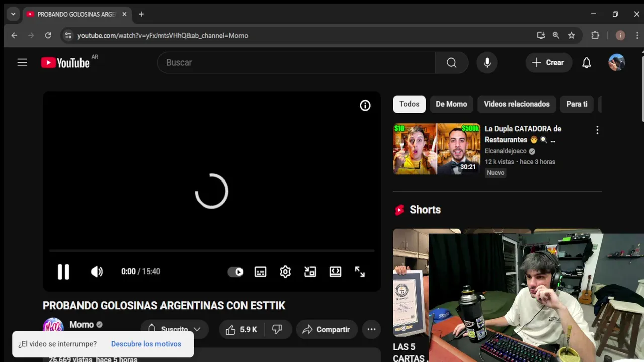Open the account avatar menu

click(616, 63)
